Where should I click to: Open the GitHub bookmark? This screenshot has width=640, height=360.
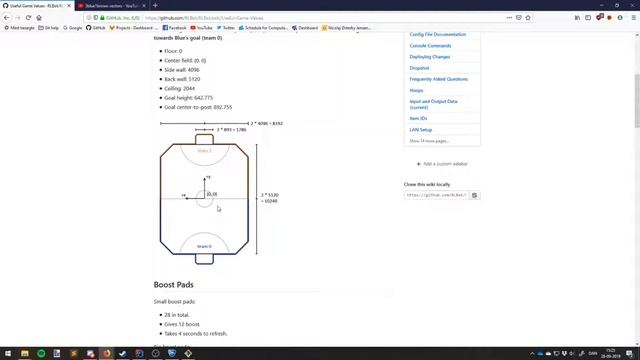pos(96,28)
